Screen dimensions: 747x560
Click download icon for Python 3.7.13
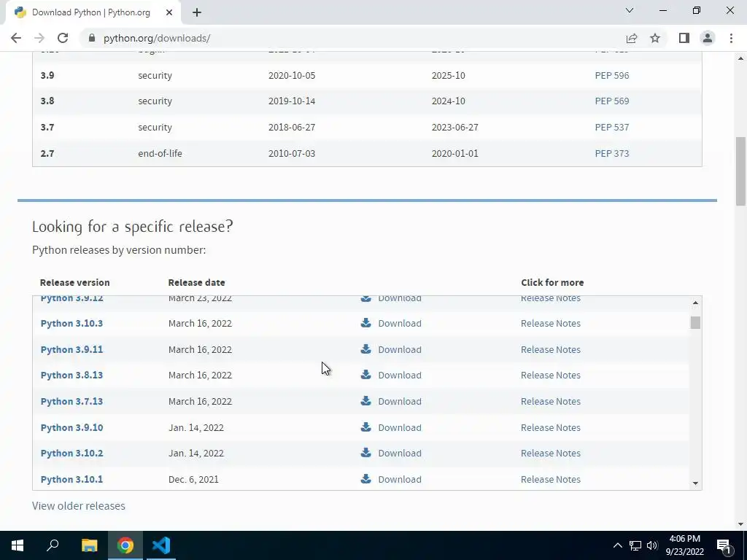pos(366,401)
